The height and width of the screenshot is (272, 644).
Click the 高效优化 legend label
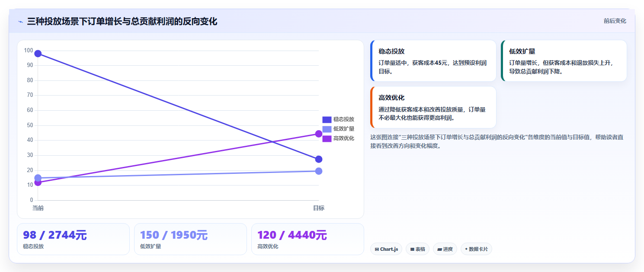tap(344, 138)
